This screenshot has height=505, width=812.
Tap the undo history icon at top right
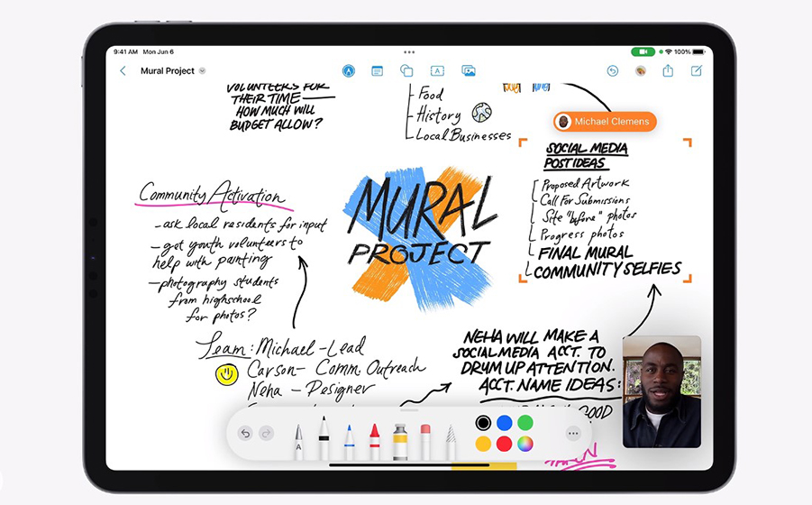[x=613, y=71]
